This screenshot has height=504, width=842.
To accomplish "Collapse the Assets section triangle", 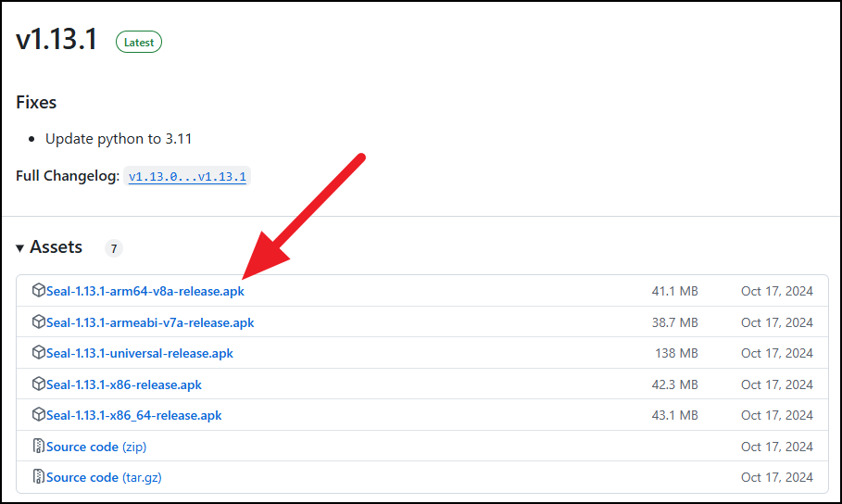I will (x=19, y=248).
